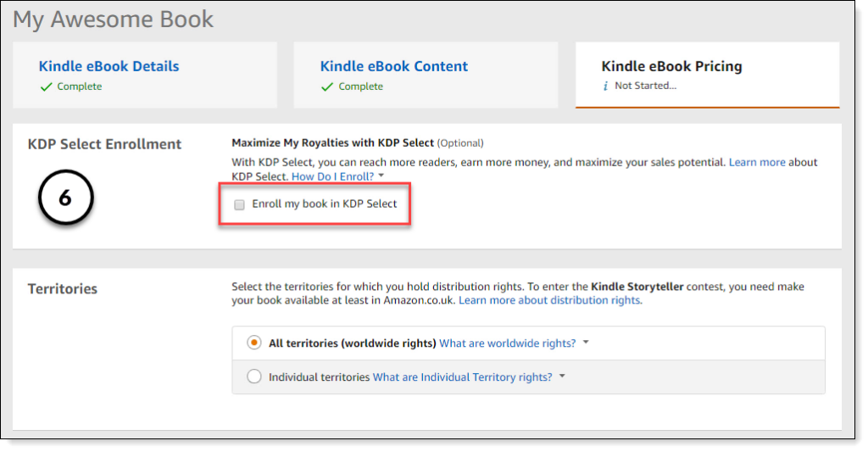Expand the How Do I Enroll? dropdown

coord(337,176)
